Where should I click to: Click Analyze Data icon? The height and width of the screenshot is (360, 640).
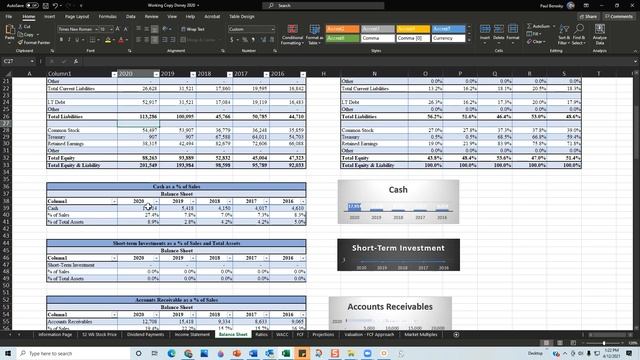[600, 29]
